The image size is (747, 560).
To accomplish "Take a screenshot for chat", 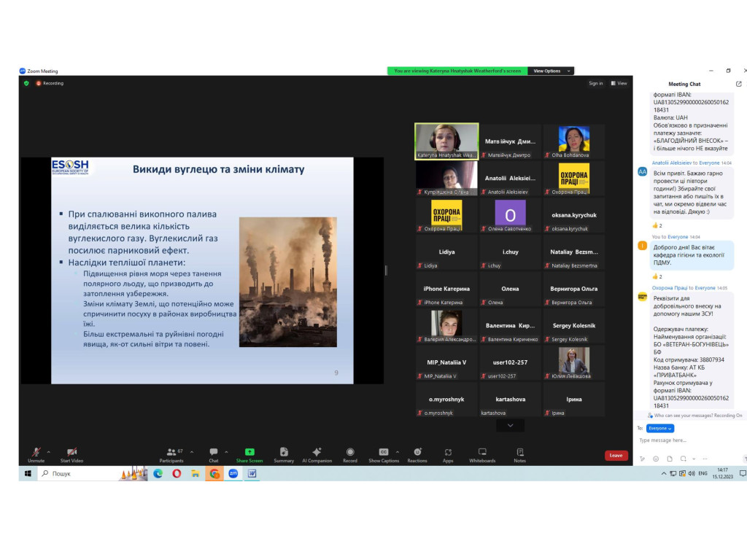I will pyautogui.click(x=683, y=459).
